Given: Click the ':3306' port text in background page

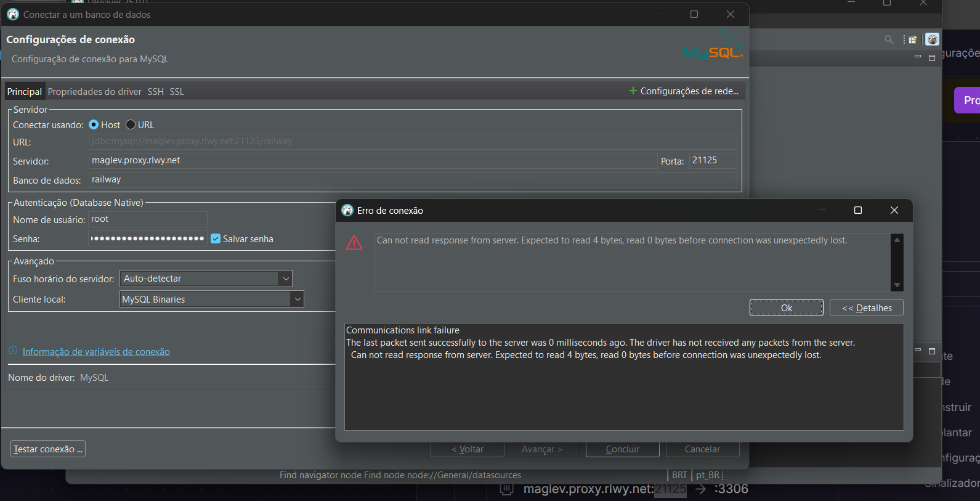Looking at the screenshot, I should click(x=731, y=489).
